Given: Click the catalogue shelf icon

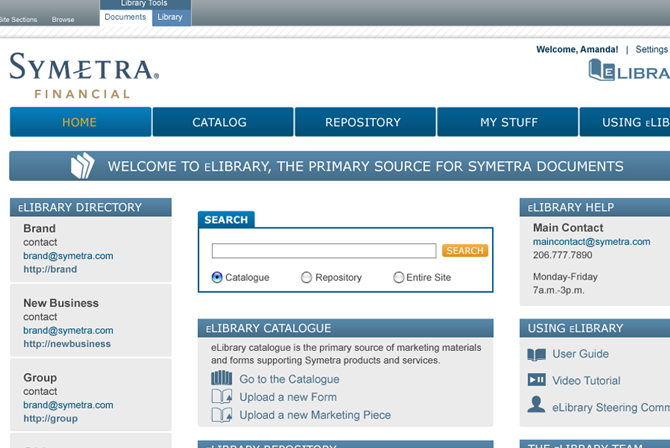Looking at the screenshot, I should click(222, 378).
